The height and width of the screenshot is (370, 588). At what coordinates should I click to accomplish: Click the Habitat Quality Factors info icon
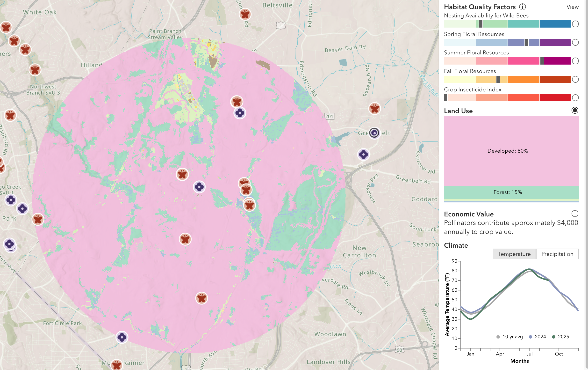click(x=522, y=7)
